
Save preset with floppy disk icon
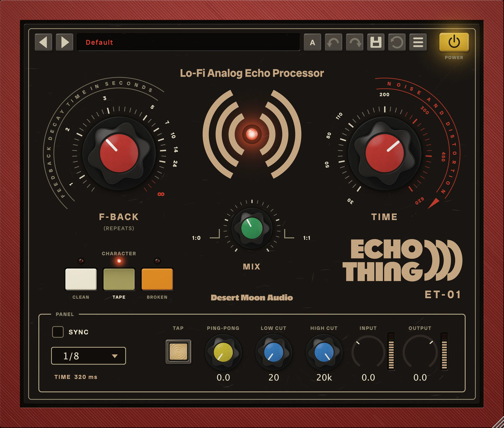[376, 42]
